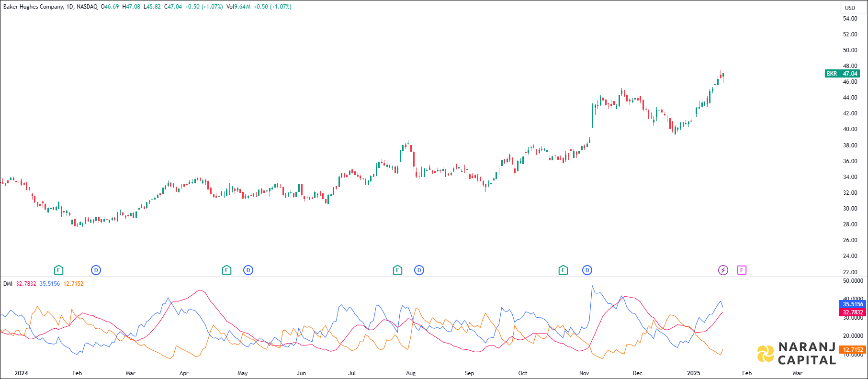This screenshot has height=379, width=868.
Task: Click the BKR 47.04 price label
Action: (x=843, y=74)
